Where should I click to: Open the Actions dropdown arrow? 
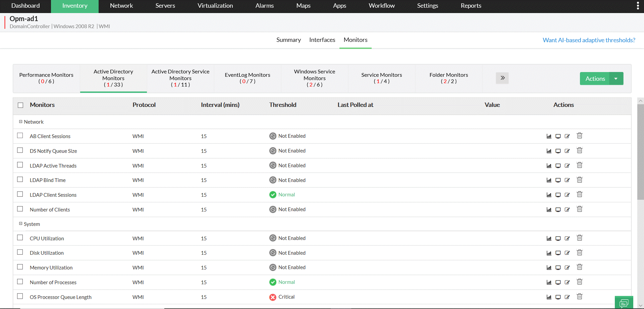(x=616, y=78)
